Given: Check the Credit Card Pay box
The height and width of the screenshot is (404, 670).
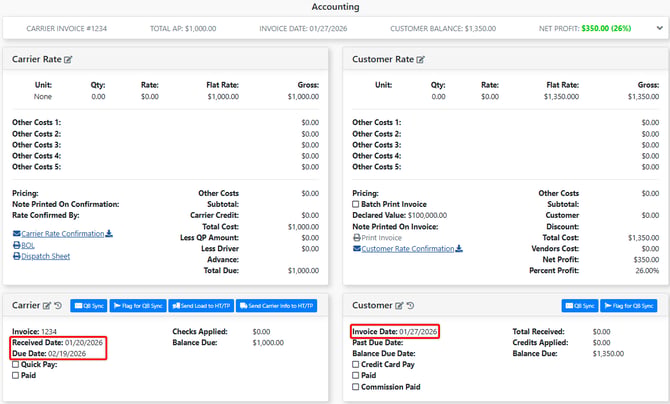Looking at the screenshot, I should [356, 364].
